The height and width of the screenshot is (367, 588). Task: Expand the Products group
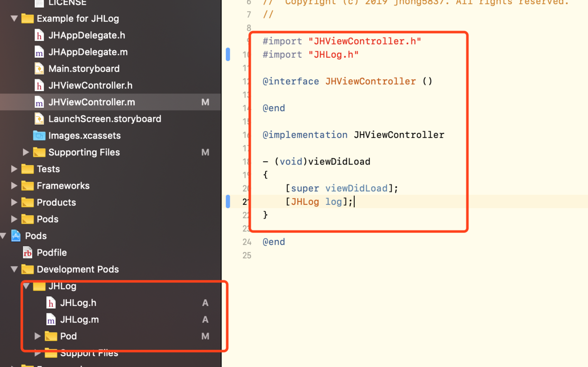pos(14,202)
